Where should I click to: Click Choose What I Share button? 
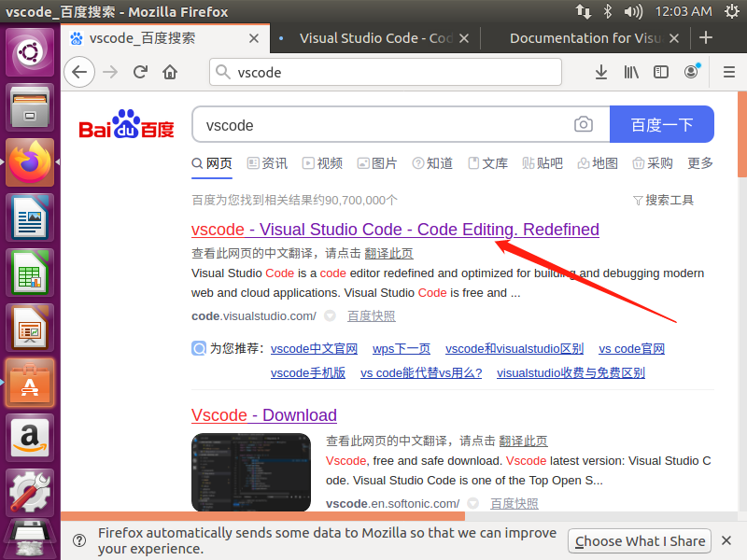(x=640, y=541)
